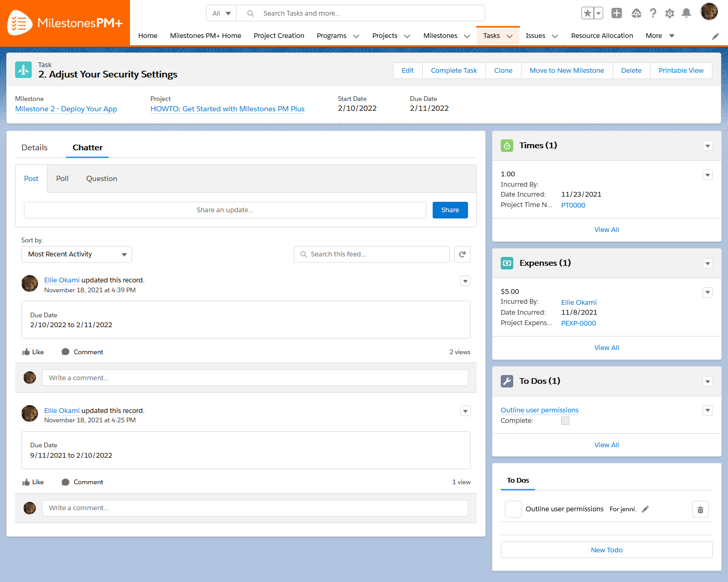This screenshot has width=728, height=582.
Task: Open Resource Allocation in the nav bar
Action: coord(602,36)
